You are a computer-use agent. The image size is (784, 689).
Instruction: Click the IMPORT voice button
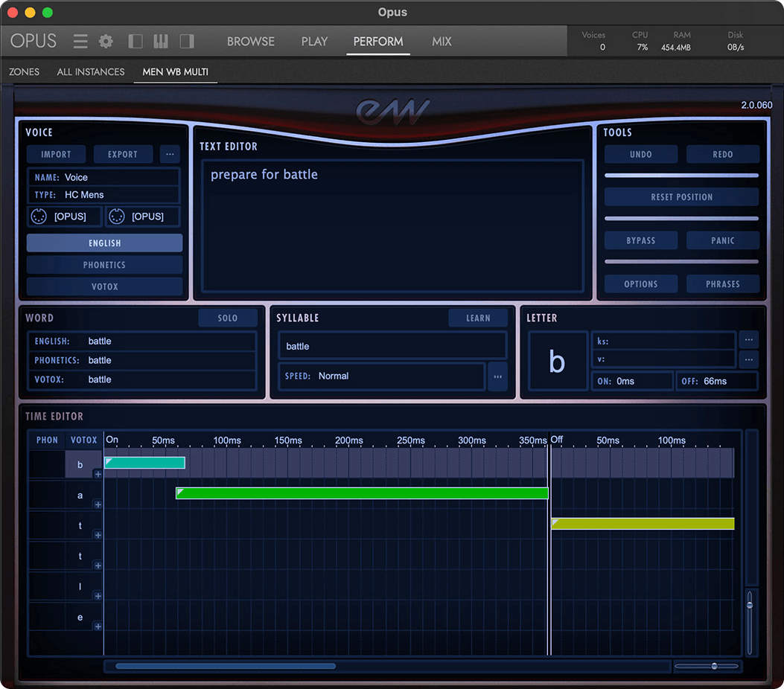click(56, 154)
